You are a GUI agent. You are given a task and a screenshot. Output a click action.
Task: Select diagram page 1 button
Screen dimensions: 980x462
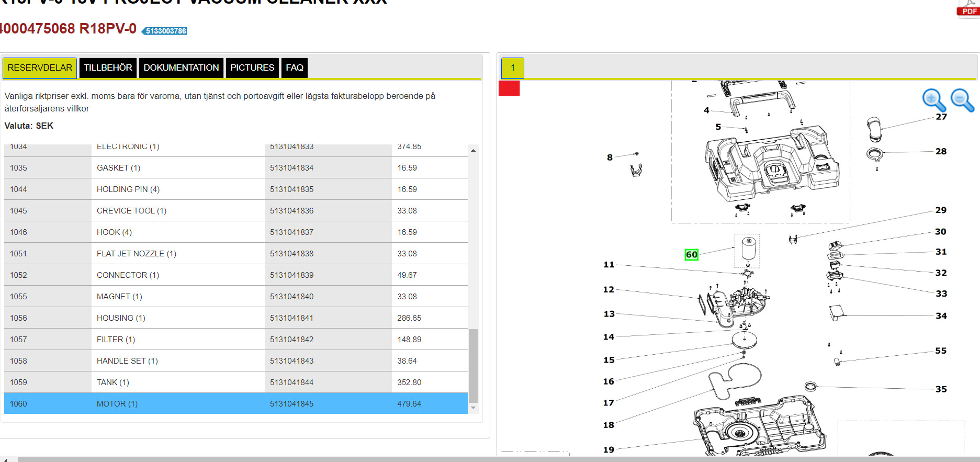(513, 68)
